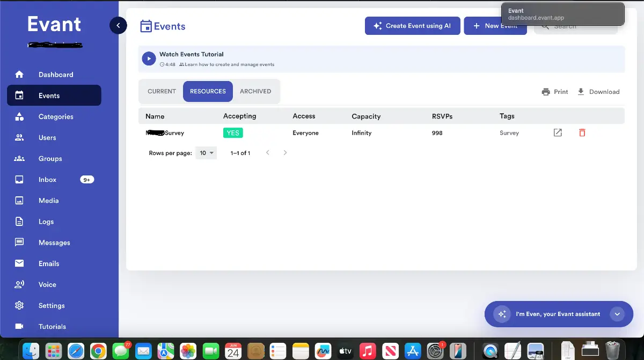Sort table by Name column header

point(155,116)
